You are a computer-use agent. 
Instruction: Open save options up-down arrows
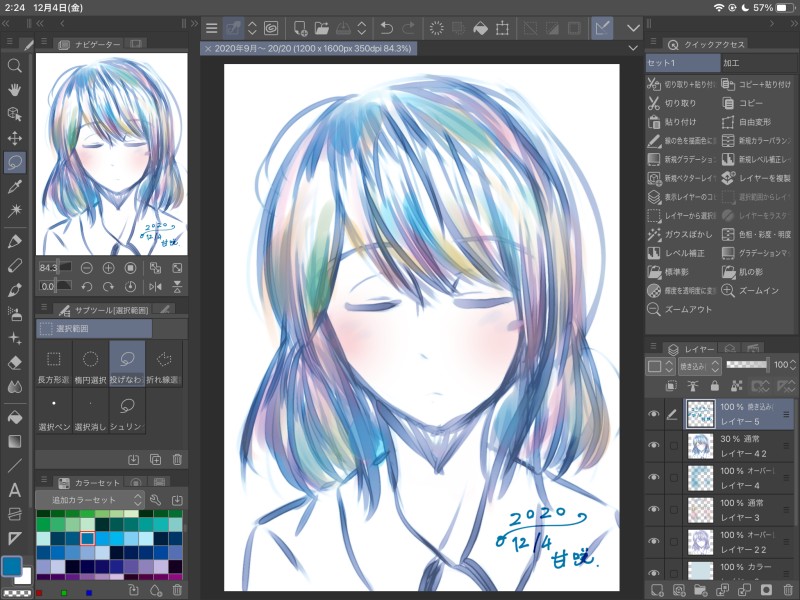pos(361,28)
